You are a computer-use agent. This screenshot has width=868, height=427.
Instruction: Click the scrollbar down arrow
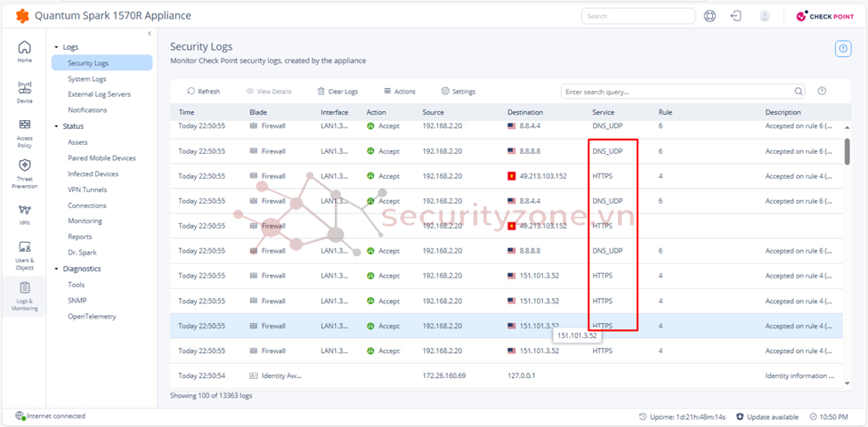[x=847, y=383]
